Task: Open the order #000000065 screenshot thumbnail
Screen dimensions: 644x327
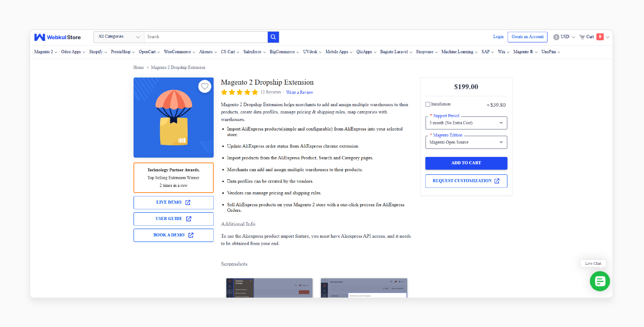Action: (364, 288)
